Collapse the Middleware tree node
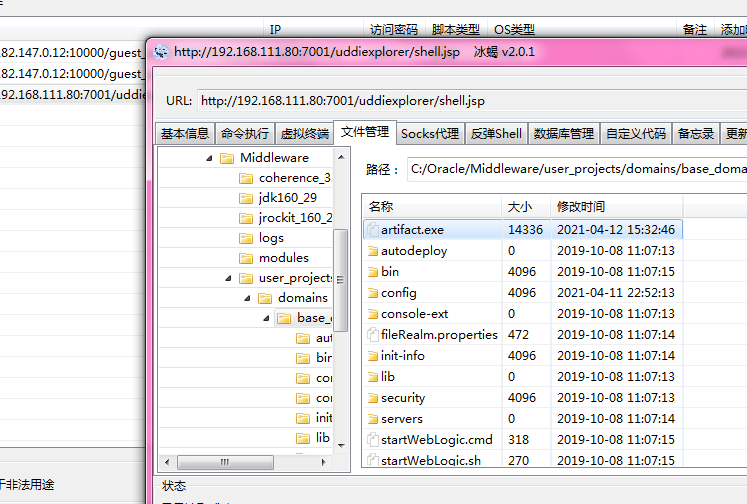The width and height of the screenshot is (747, 504). (209, 158)
